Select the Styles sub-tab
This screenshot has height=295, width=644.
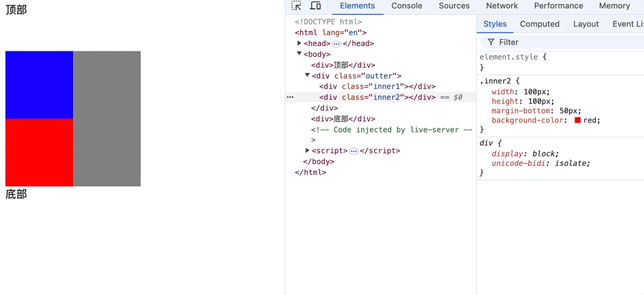(495, 24)
